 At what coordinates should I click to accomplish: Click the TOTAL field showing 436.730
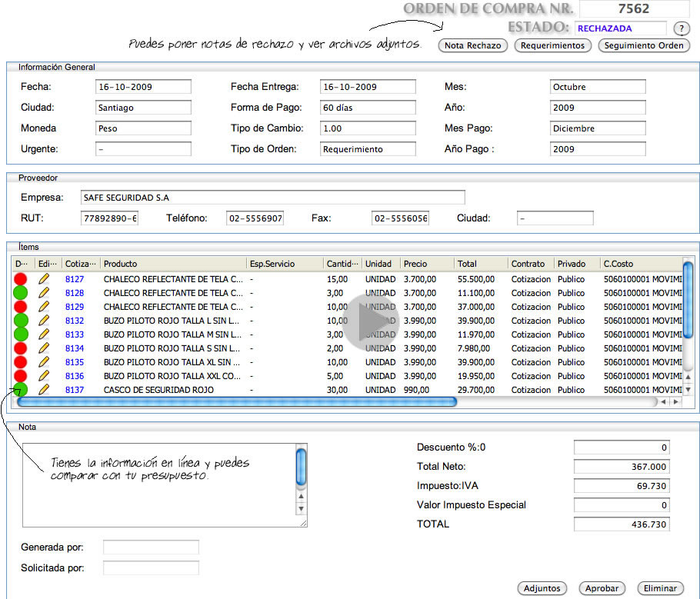click(622, 524)
